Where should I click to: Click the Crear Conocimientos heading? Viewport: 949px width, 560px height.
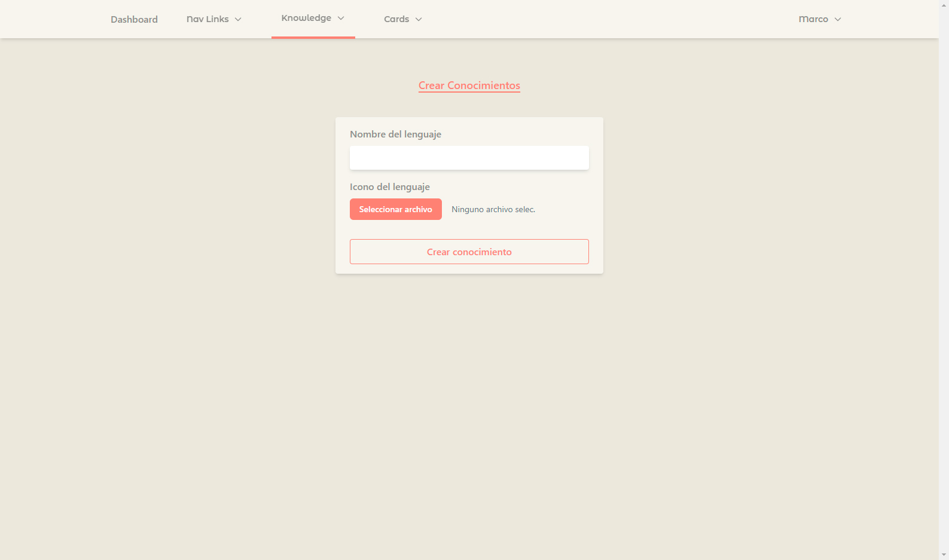469,85
